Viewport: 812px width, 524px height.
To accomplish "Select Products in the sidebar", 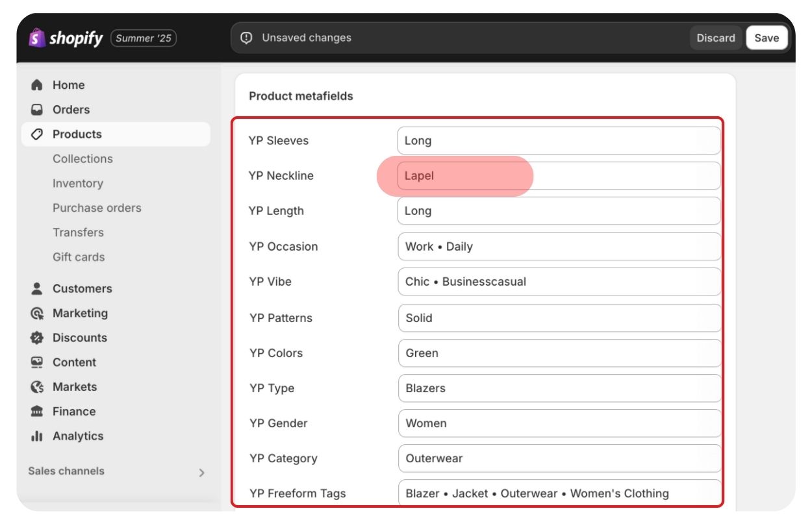I will pyautogui.click(x=116, y=134).
